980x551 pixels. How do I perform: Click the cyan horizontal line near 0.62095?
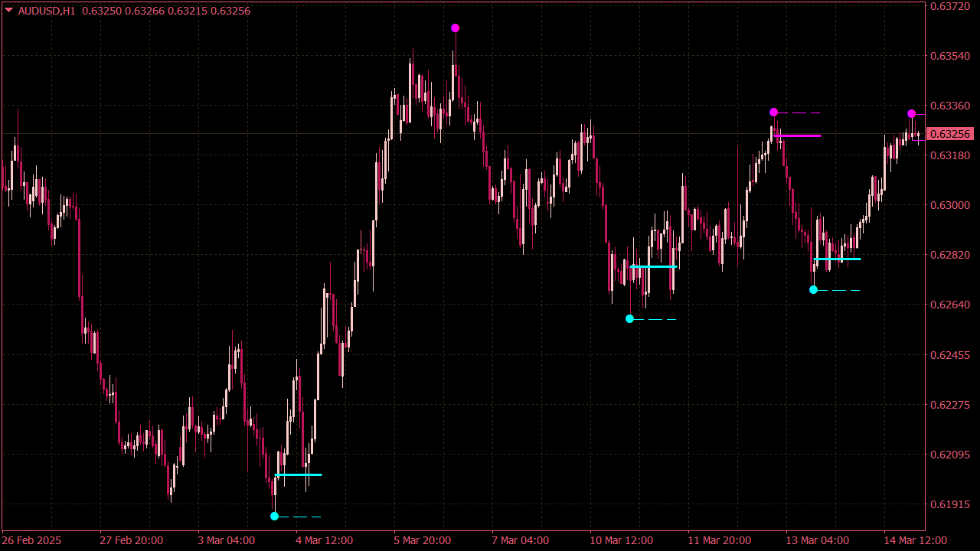click(x=298, y=475)
